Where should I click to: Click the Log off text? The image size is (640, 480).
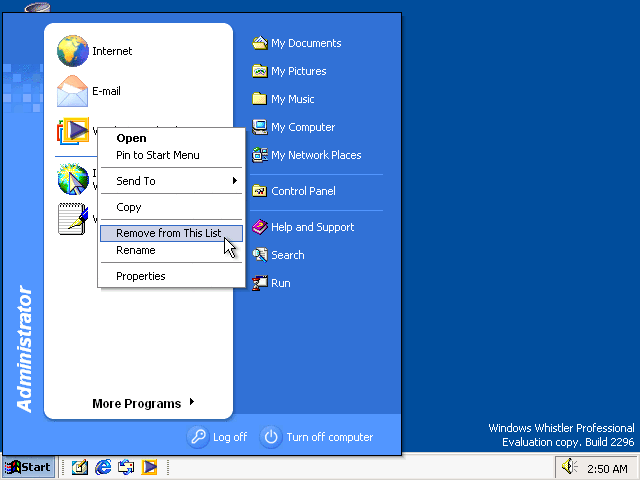(x=230, y=437)
